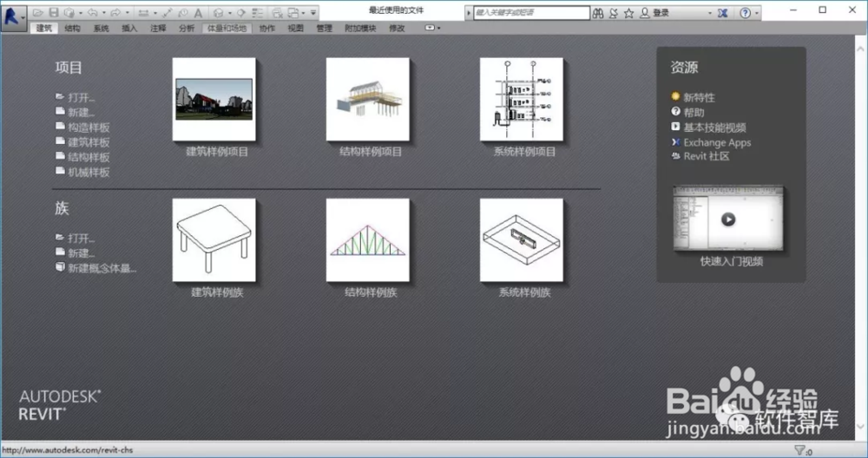Screen dimensions: 868x458
Task: Select the Tag by category icon
Action: pyautogui.click(x=182, y=12)
